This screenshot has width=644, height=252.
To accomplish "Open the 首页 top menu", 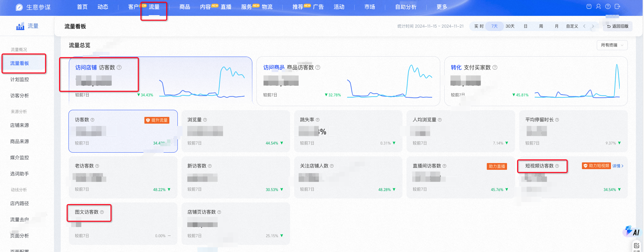I will click(82, 7).
